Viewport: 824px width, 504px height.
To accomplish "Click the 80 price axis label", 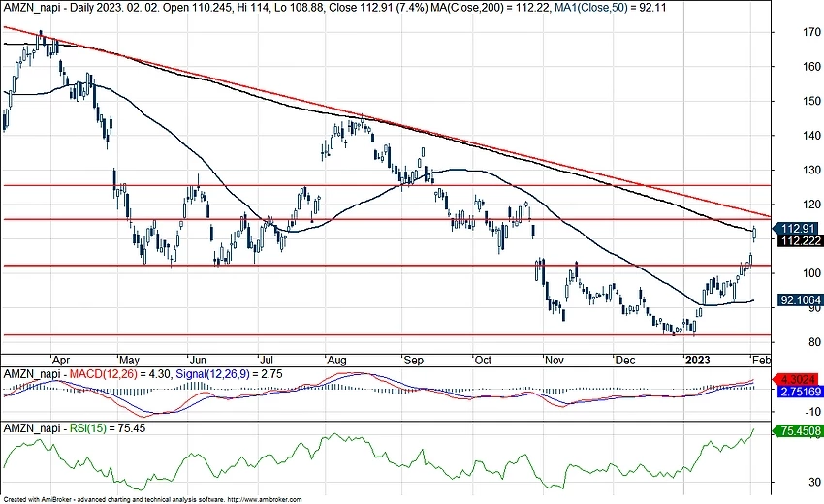I will (x=814, y=342).
